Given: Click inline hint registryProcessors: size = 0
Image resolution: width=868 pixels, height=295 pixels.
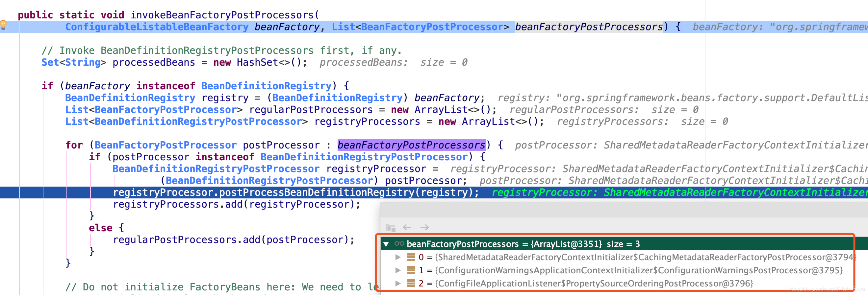Looking at the screenshot, I should (x=642, y=122).
